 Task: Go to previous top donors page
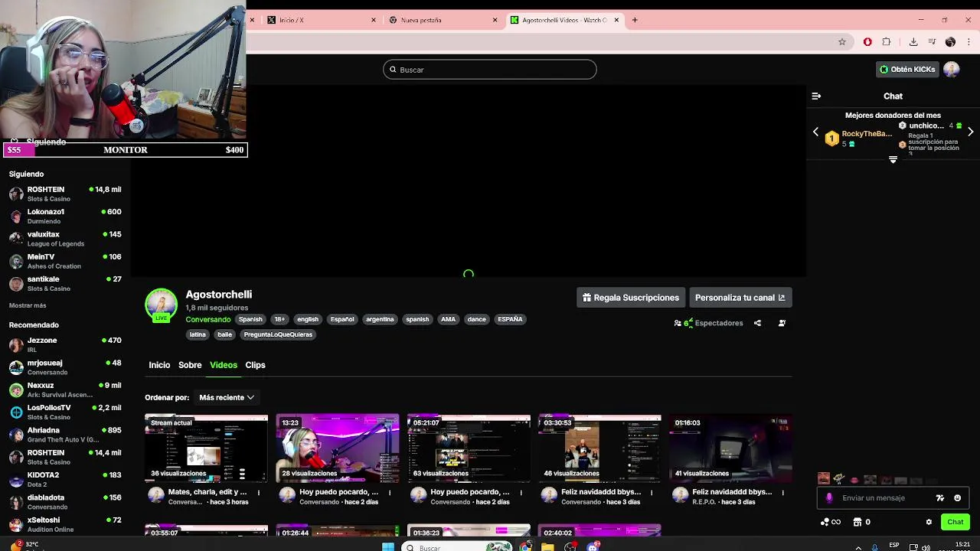click(815, 132)
